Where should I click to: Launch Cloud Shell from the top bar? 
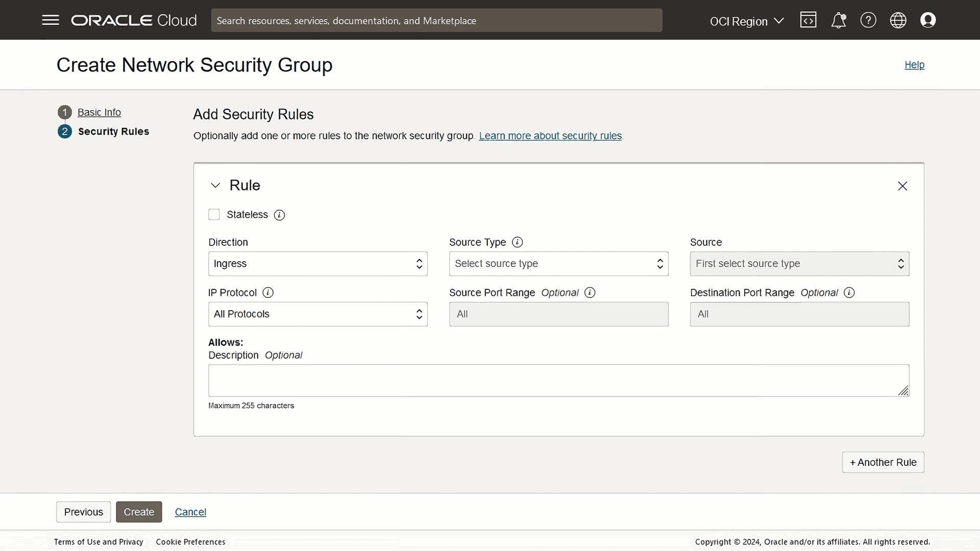808,20
